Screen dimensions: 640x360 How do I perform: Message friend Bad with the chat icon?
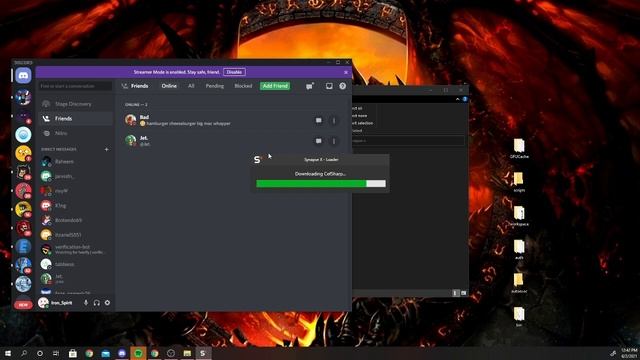point(318,120)
